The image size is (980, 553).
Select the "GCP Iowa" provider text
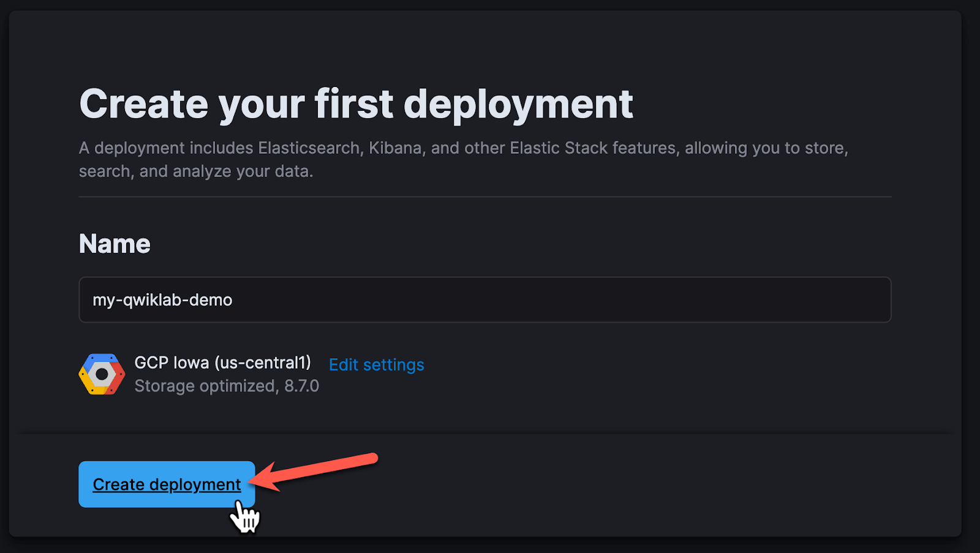pyautogui.click(x=171, y=363)
